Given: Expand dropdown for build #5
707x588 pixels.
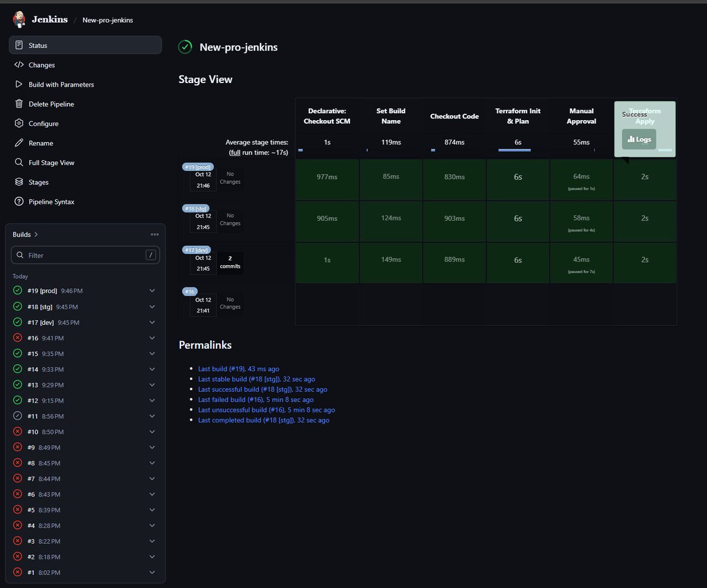Looking at the screenshot, I should pyautogui.click(x=152, y=510).
